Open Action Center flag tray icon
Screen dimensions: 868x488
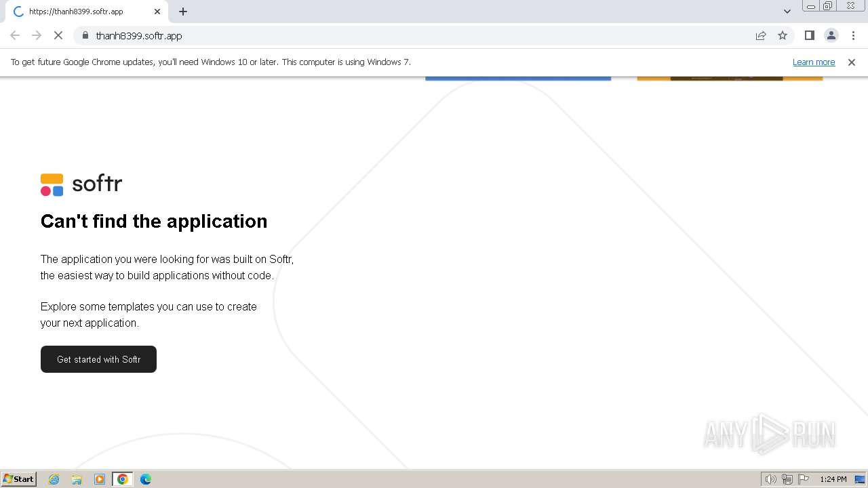(804, 479)
